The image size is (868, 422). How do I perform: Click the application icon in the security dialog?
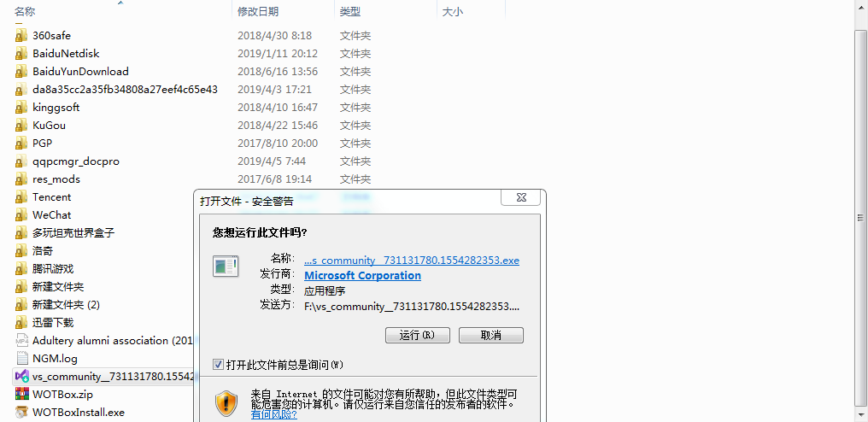pos(226,267)
